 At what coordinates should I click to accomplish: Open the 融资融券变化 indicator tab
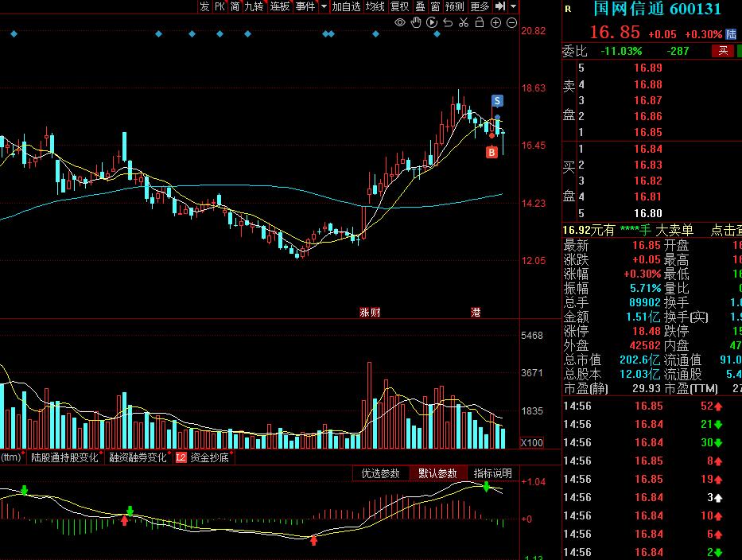138,457
